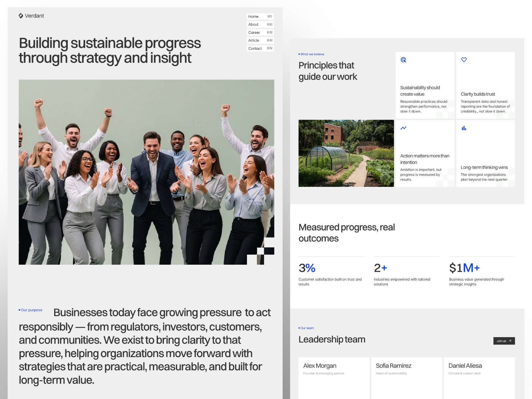This screenshot has width=532, height=399.
Task: Click the heart icon above "Clarity builds trust"
Action: click(464, 60)
